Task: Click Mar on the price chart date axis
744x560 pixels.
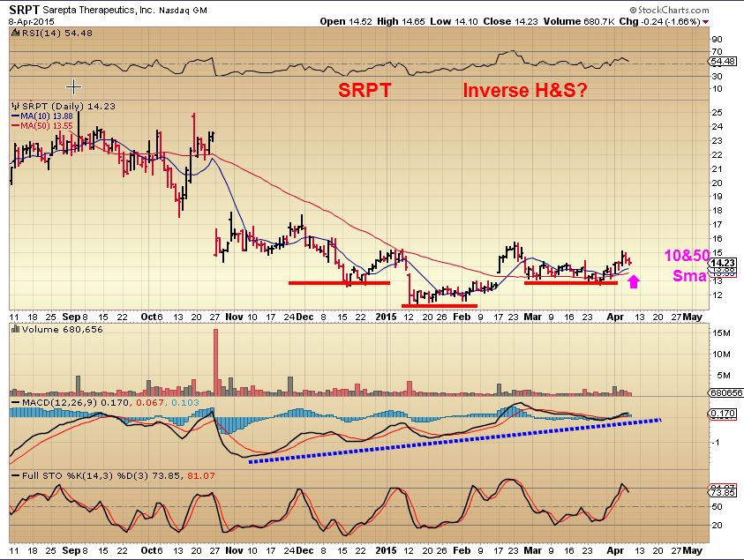Action: 532,317
